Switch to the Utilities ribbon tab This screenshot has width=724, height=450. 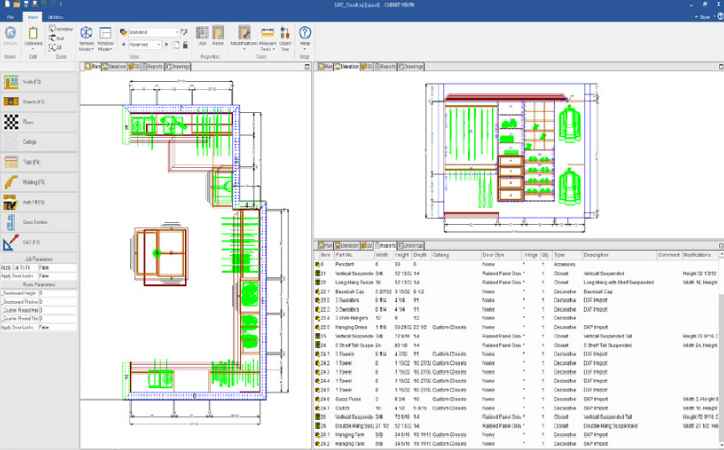pos(56,17)
